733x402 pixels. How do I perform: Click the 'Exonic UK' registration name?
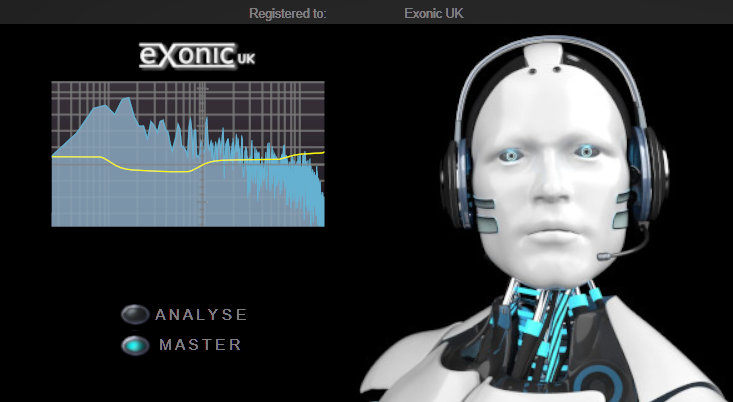(x=434, y=13)
